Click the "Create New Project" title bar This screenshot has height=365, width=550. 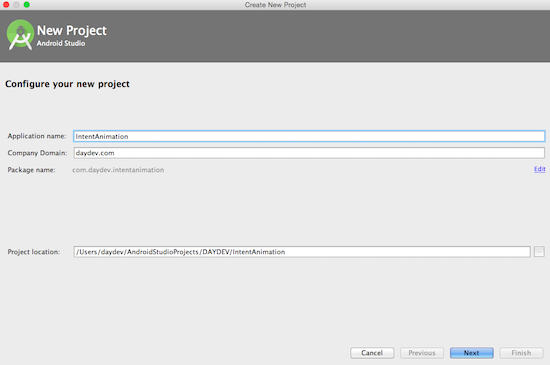click(x=275, y=5)
